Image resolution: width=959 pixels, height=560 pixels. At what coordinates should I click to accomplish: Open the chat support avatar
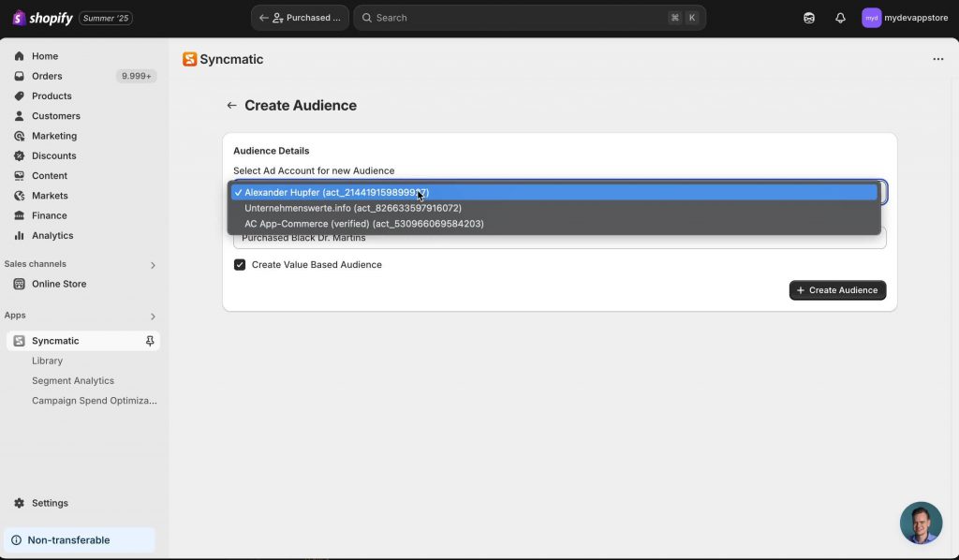(x=921, y=523)
